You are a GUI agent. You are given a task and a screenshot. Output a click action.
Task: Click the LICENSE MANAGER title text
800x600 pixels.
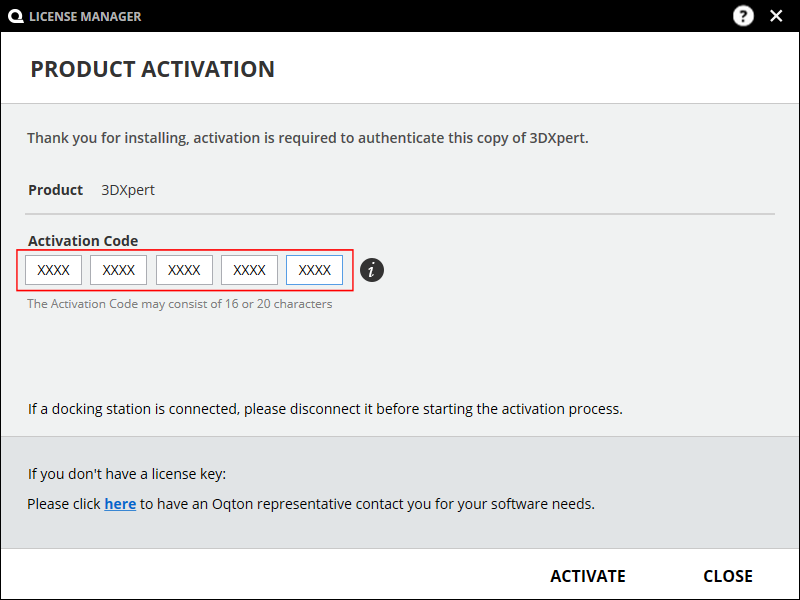click(x=87, y=16)
